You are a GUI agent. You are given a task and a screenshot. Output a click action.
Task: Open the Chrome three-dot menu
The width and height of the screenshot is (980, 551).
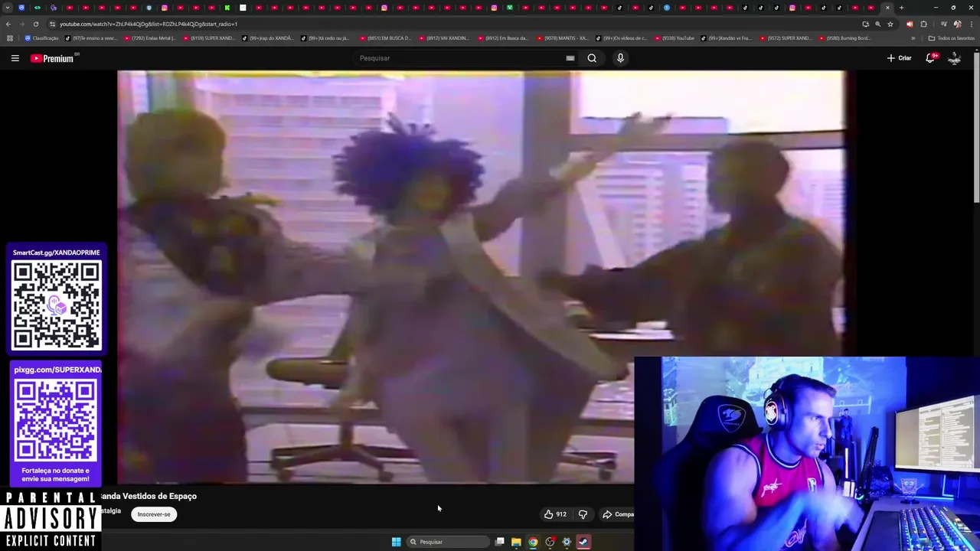(971, 24)
